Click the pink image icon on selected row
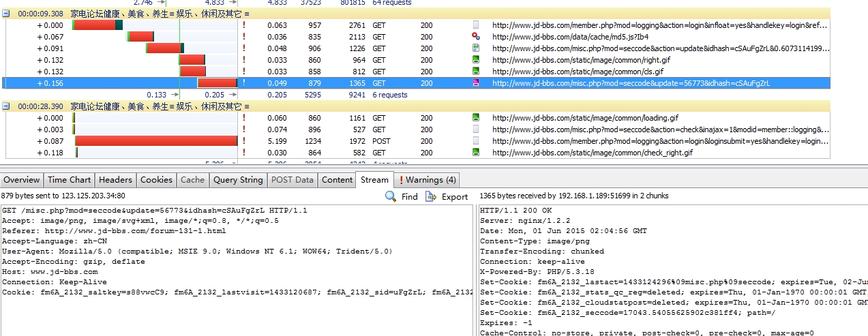Image resolution: width=868 pixels, height=336 pixels. [476, 83]
